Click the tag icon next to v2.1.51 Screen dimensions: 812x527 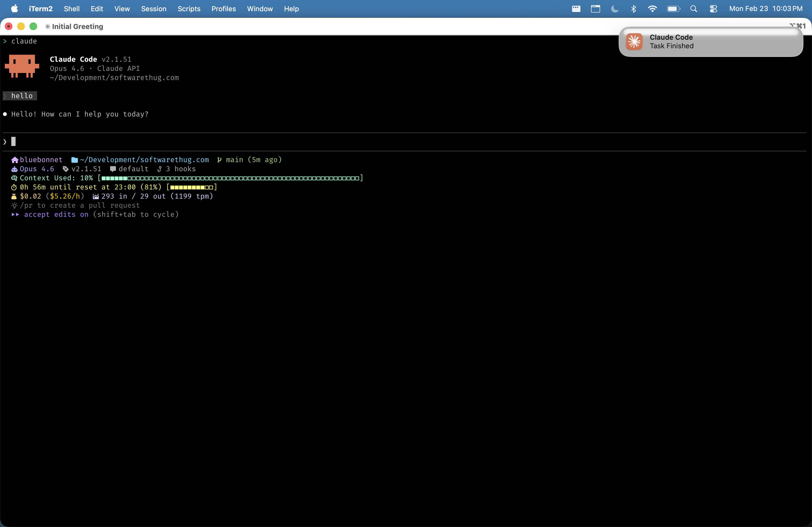point(66,169)
